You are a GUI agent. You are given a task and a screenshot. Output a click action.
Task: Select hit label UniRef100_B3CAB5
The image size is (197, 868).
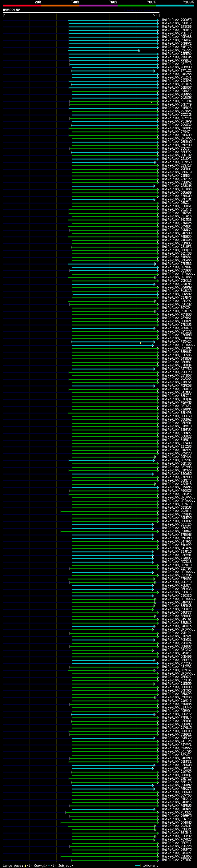click(177, 474)
